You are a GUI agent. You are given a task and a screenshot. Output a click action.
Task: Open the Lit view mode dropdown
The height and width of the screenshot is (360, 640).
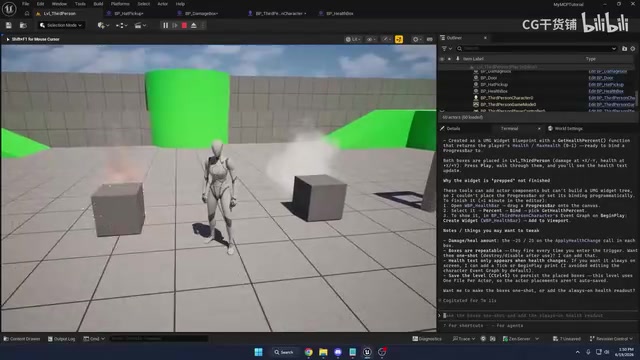353,39
